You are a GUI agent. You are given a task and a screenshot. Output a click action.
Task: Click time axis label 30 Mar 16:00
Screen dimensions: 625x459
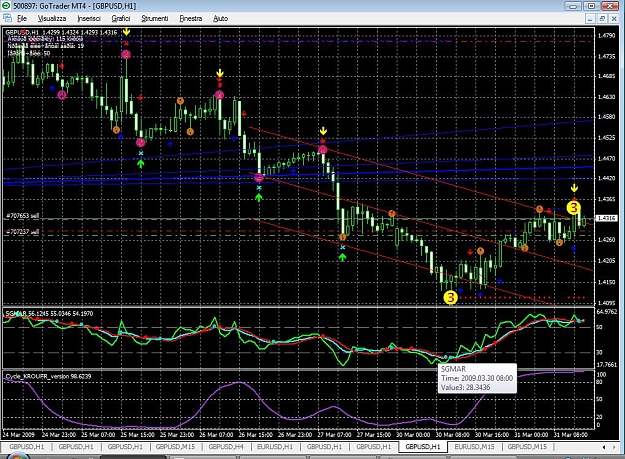[492, 435]
